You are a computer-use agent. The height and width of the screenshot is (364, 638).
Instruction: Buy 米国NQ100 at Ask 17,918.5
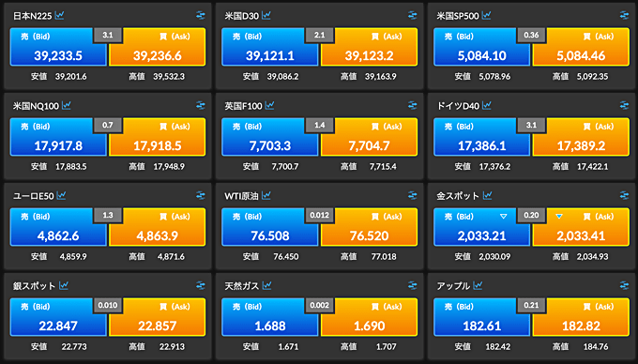tap(158, 137)
